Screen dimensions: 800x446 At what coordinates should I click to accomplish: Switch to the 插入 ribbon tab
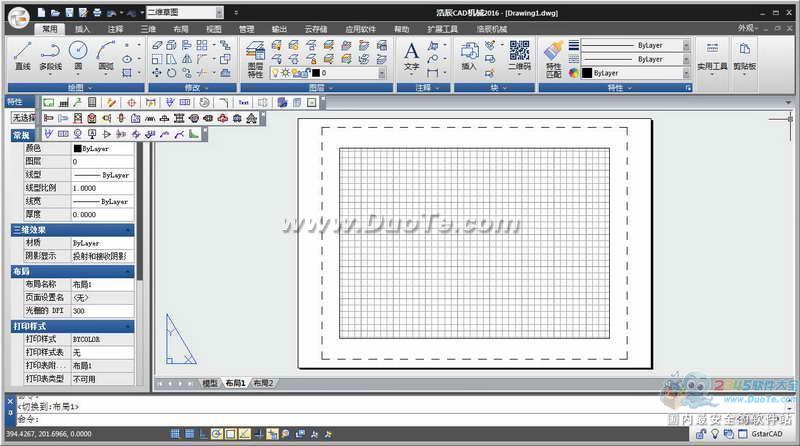[82, 29]
